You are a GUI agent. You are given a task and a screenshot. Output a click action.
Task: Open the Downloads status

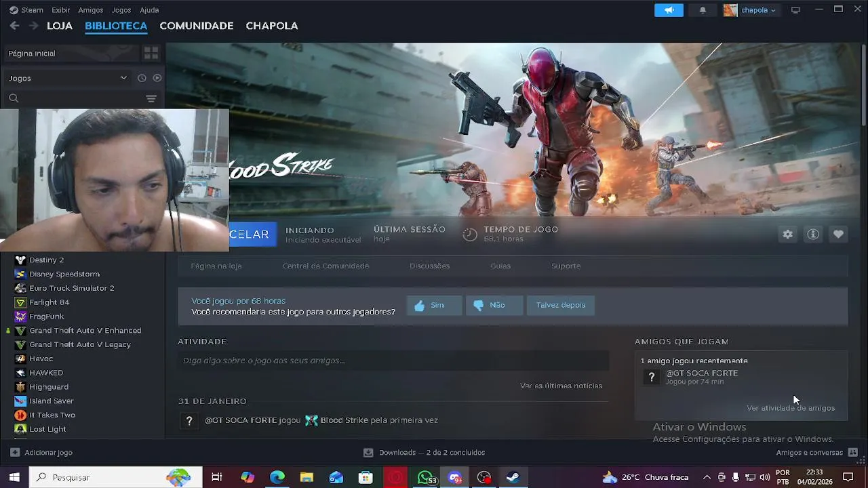[425, 453]
